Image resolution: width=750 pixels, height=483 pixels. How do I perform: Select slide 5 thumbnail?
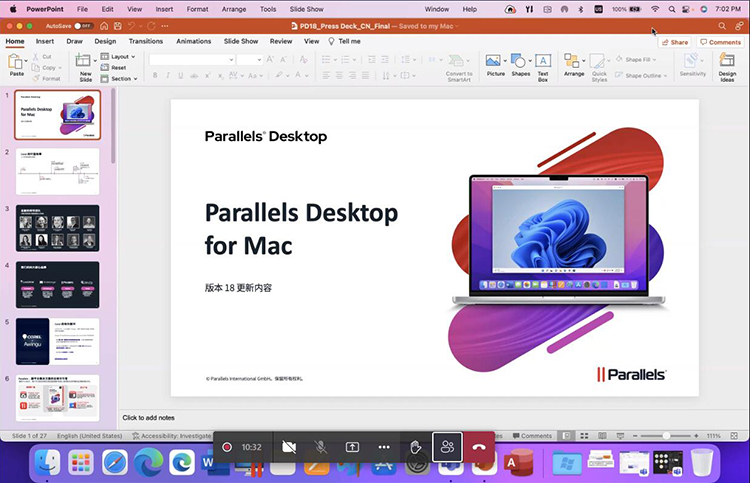pos(58,341)
